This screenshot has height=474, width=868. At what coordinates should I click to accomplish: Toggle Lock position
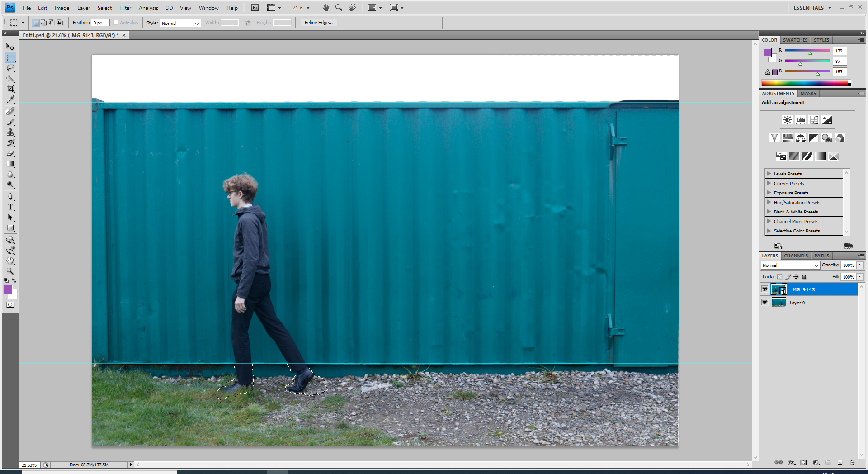(796, 277)
